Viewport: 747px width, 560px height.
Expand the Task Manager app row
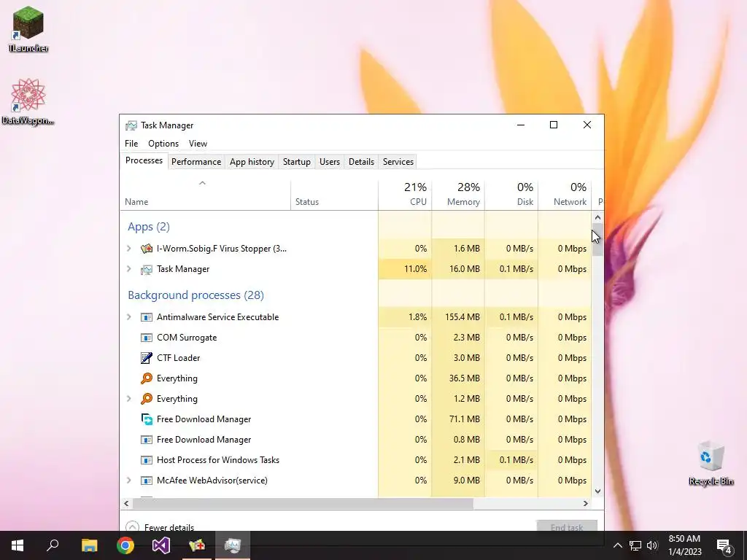pos(128,269)
